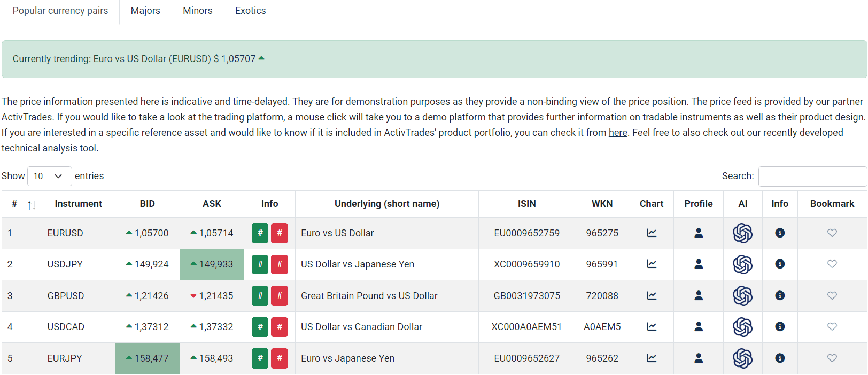Image resolution: width=868 pixels, height=375 pixels.
Task: View the profile icon for EURJPY
Action: (x=699, y=358)
